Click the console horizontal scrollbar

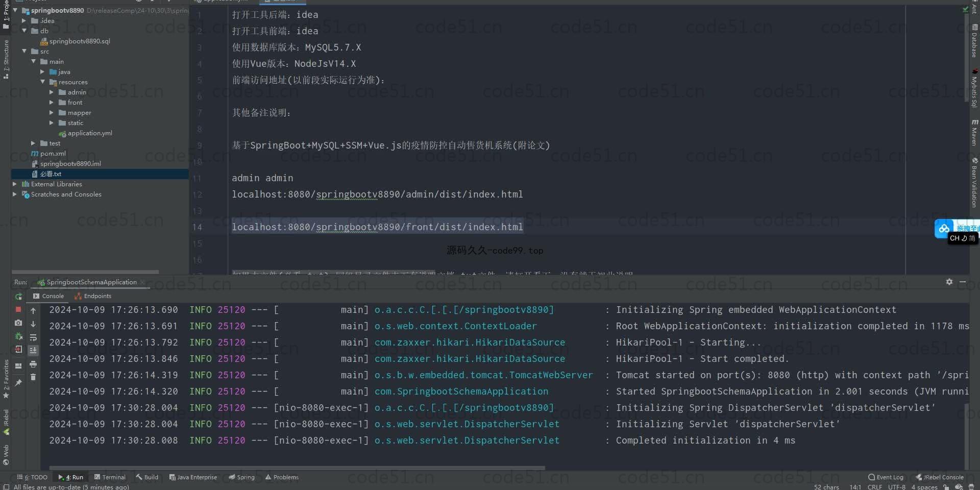click(297, 468)
